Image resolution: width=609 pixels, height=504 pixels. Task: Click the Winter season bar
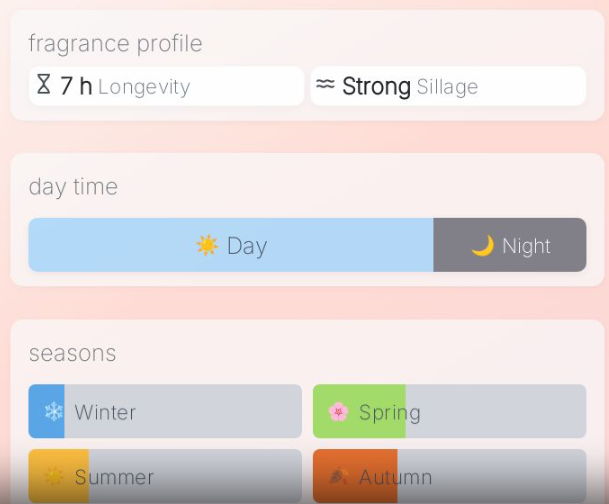click(x=165, y=411)
